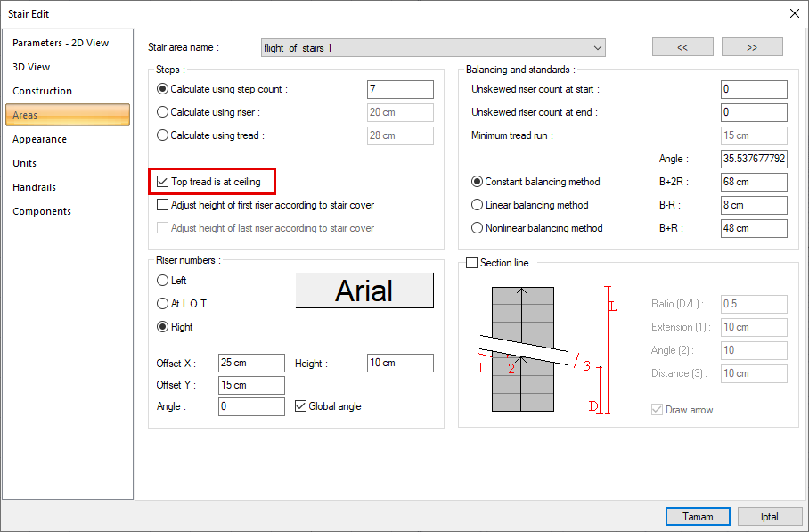Confirm with the Tamam button
This screenshot has width=809, height=532.
pyautogui.click(x=698, y=517)
